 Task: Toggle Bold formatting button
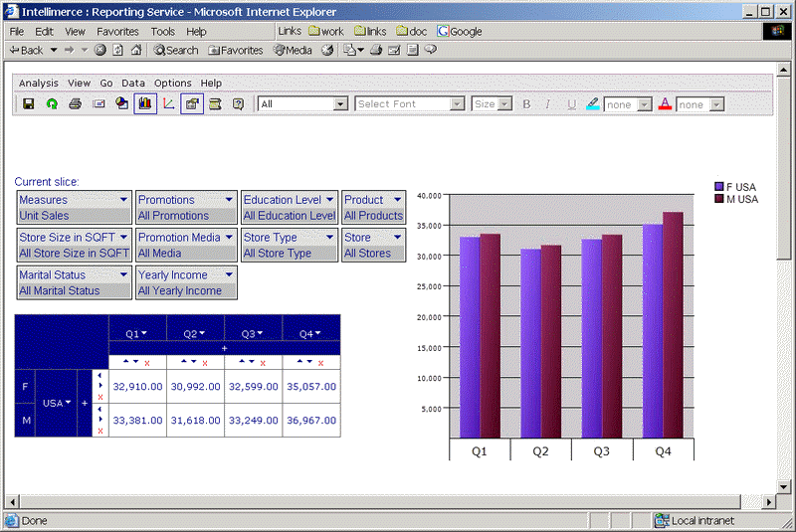526,104
